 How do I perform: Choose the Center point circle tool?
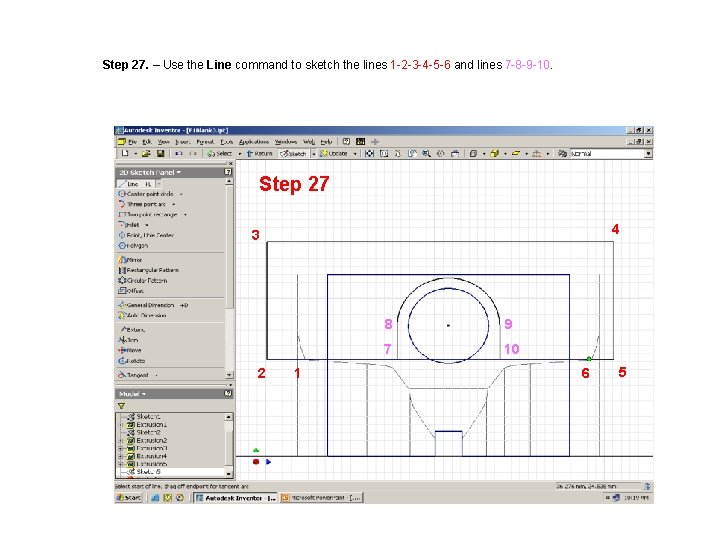(x=146, y=194)
